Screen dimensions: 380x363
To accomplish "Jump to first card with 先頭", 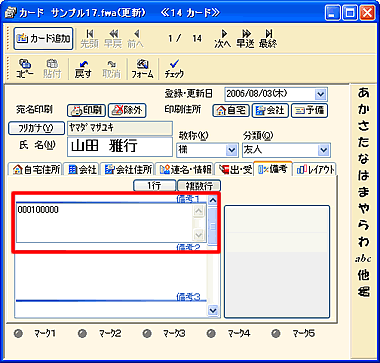I will [x=89, y=39].
